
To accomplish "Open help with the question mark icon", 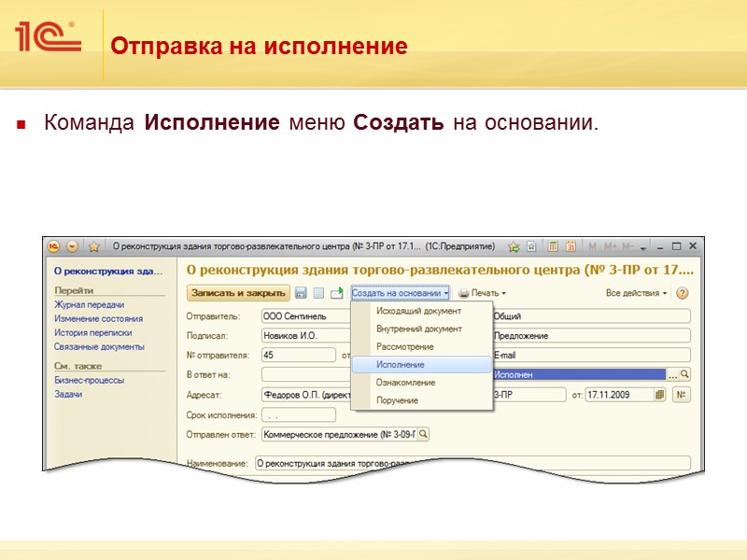I will [683, 293].
